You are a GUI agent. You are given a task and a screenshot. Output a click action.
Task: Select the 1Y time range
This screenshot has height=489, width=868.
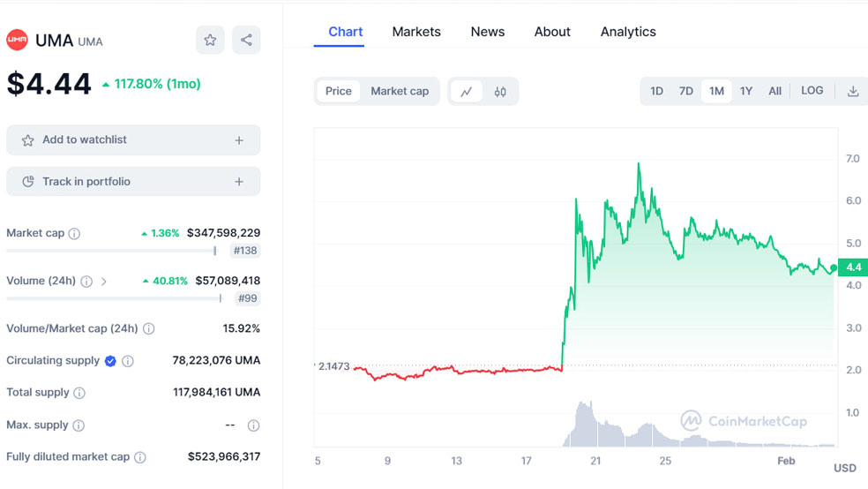click(746, 91)
